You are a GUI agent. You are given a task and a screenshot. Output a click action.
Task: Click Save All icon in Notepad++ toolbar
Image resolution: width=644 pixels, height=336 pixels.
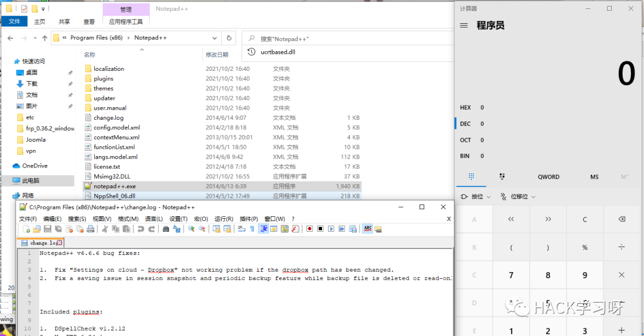point(58,229)
